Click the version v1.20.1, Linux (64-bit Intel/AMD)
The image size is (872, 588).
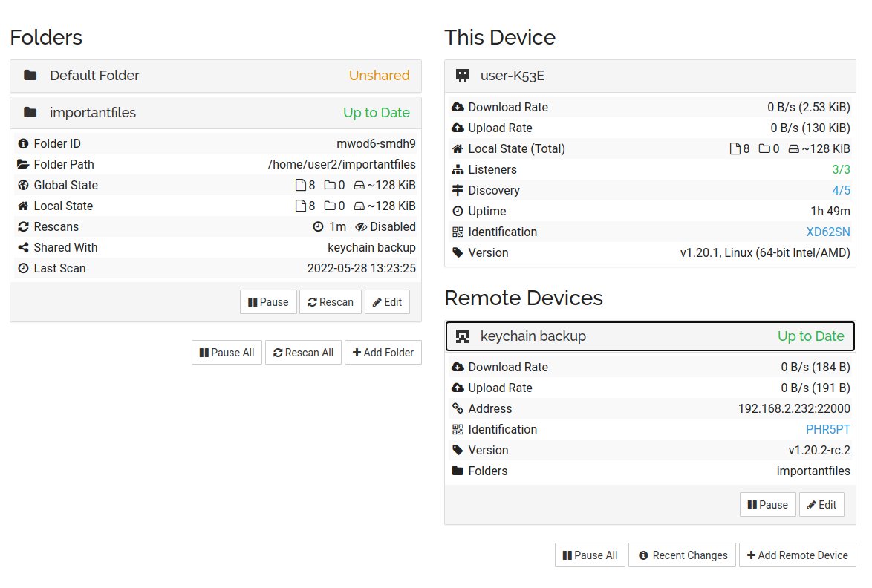tap(765, 253)
